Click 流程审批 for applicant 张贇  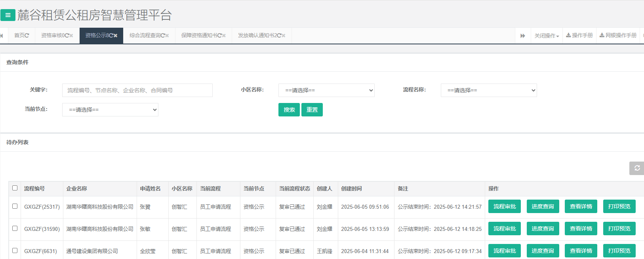click(504, 206)
